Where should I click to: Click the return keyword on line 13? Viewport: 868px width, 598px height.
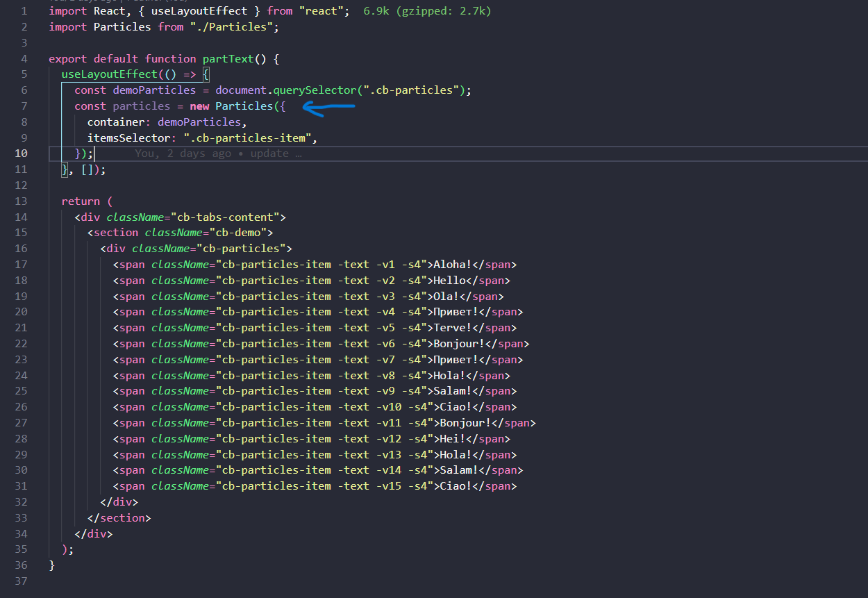81,201
